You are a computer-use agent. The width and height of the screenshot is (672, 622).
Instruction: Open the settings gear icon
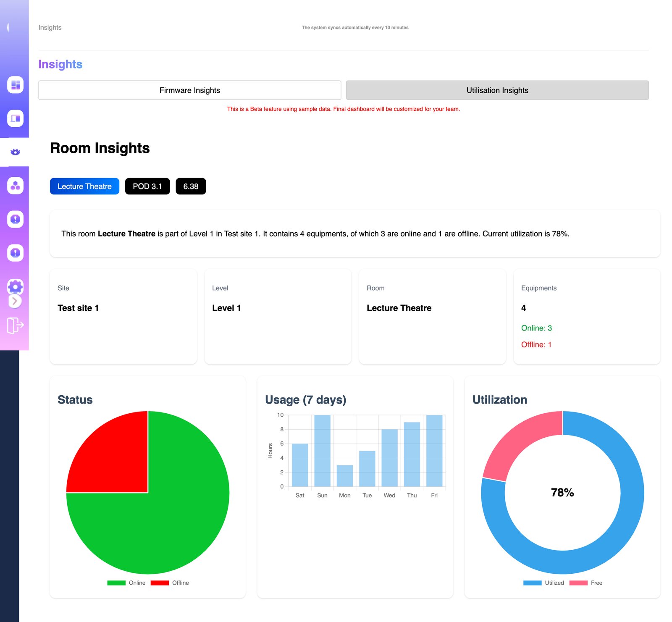point(15,286)
